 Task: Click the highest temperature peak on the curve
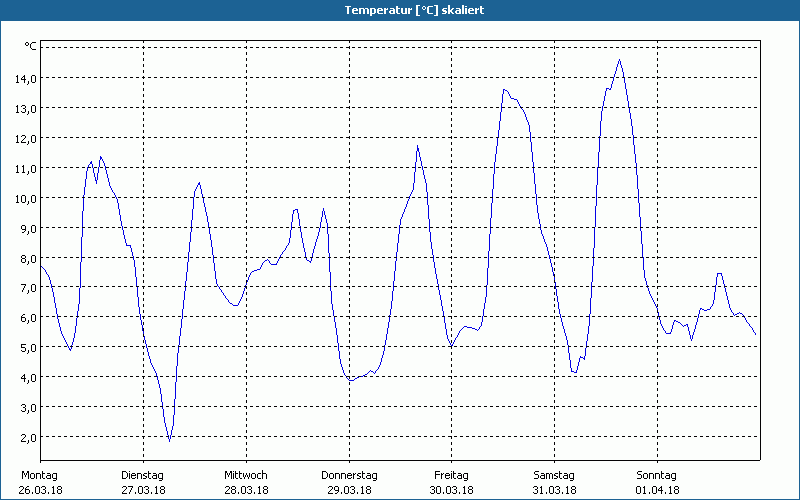619,60
